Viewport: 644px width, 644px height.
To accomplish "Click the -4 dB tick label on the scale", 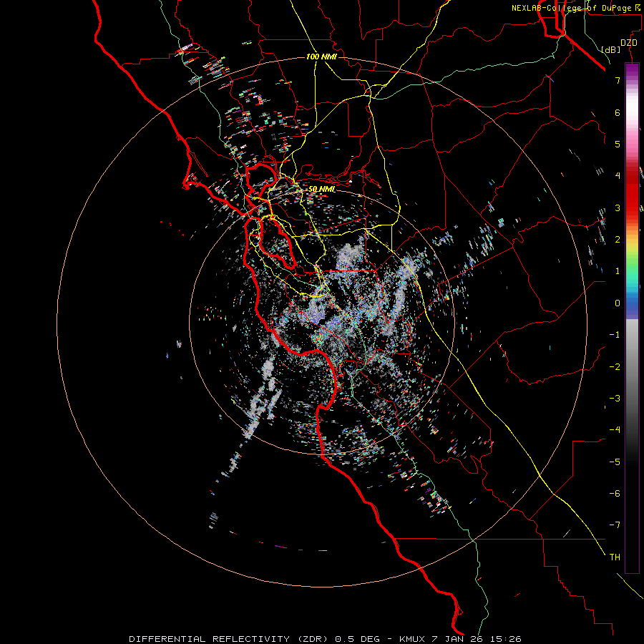I will click(x=615, y=430).
